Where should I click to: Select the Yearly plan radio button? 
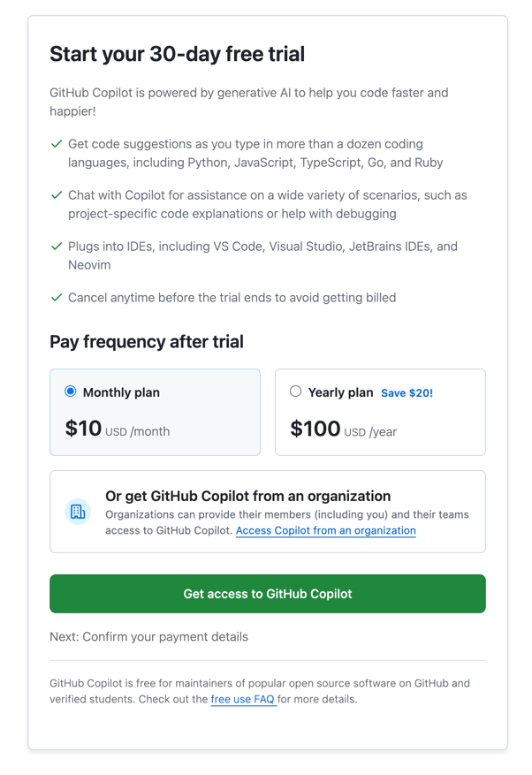[x=296, y=391]
